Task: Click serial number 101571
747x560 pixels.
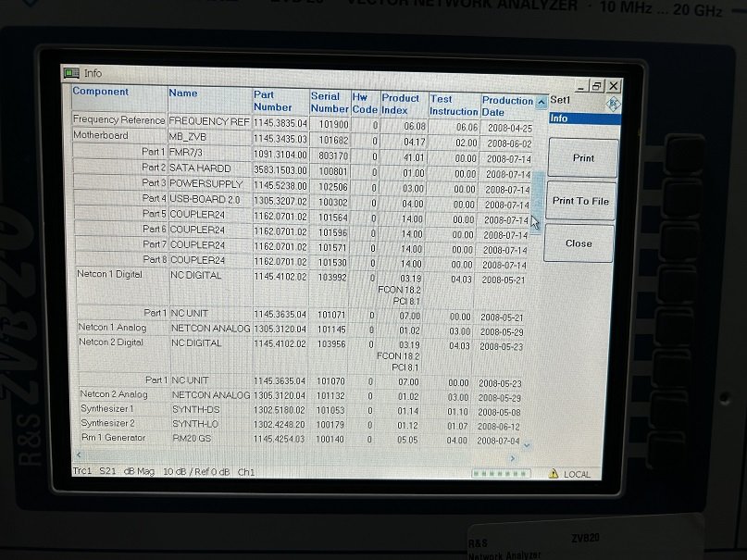Action: (x=333, y=248)
